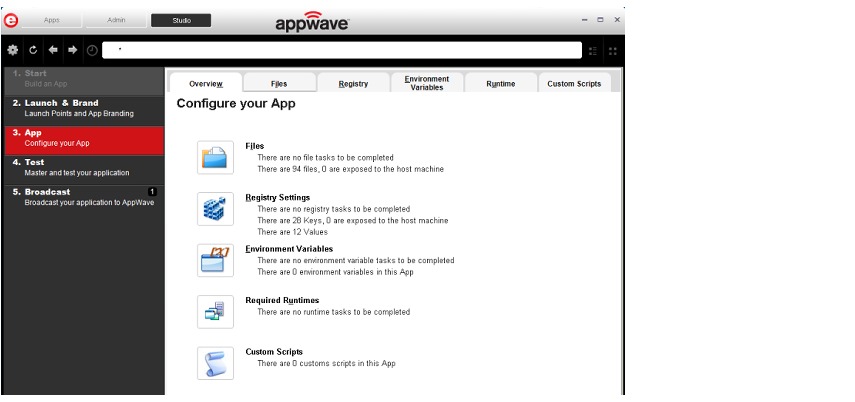The width and height of the screenshot is (855, 402).
Task: Click the Broadcast badge showing 1
Action: (x=152, y=191)
